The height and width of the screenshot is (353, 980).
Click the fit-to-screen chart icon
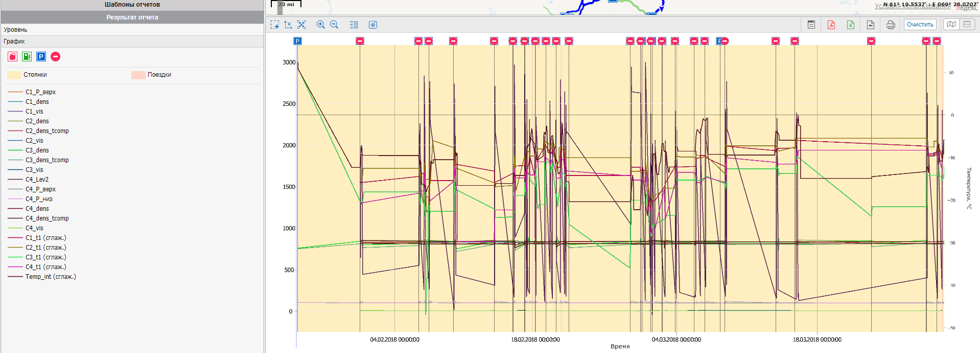coord(301,25)
